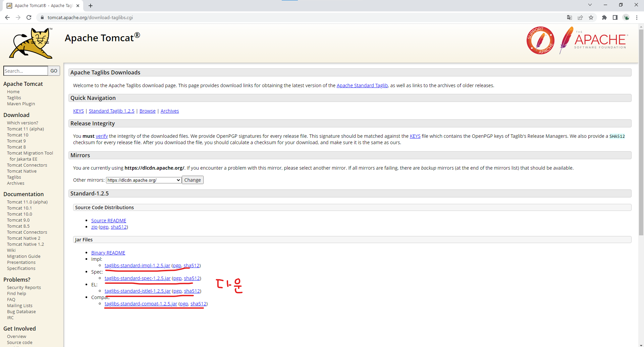
Task: Open Tomcat 11 (alpha) download link
Action: coord(25,129)
